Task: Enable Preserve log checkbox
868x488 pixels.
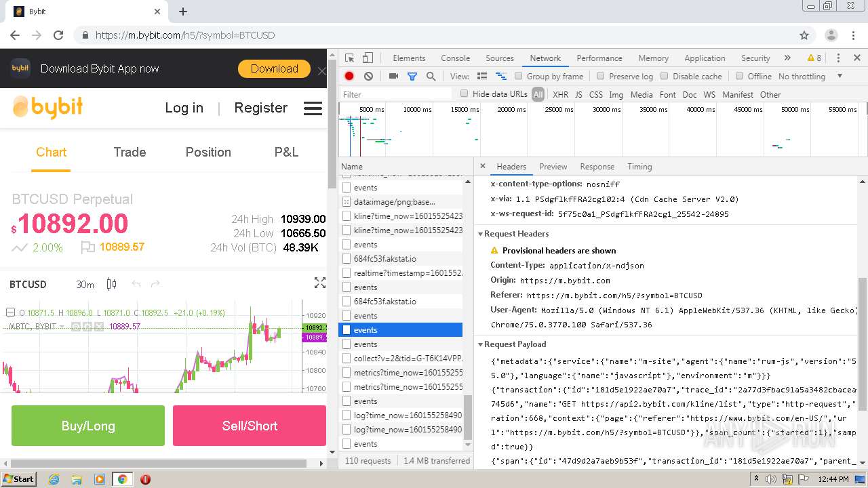Action: (601, 76)
